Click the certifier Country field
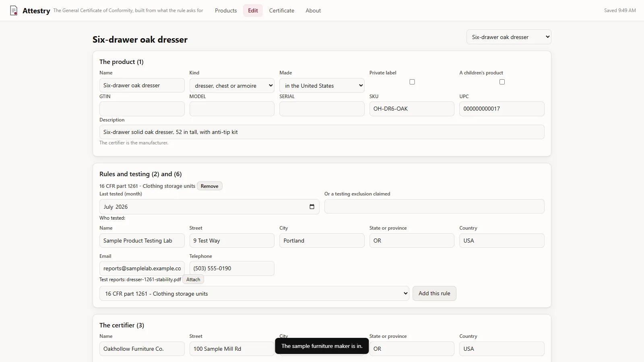644x362 pixels. 502,349
